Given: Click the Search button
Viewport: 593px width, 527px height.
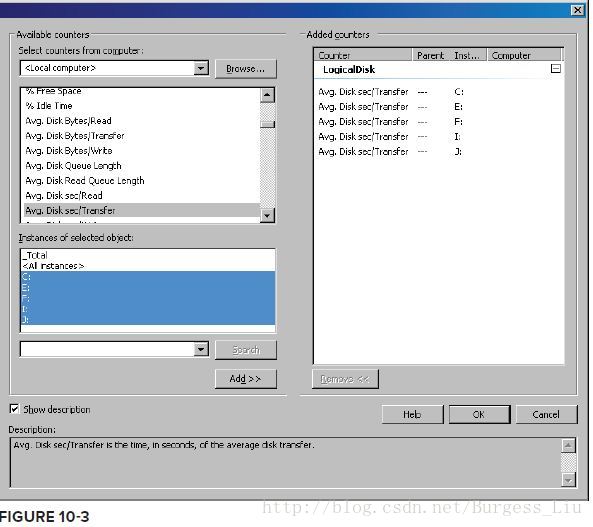Looking at the screenshot, I should (245, 350).
